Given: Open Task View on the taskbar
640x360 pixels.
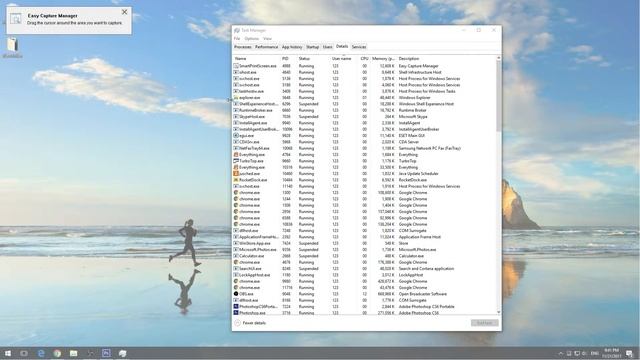Looking at the screenshot, I should click(x=24, y=353).
